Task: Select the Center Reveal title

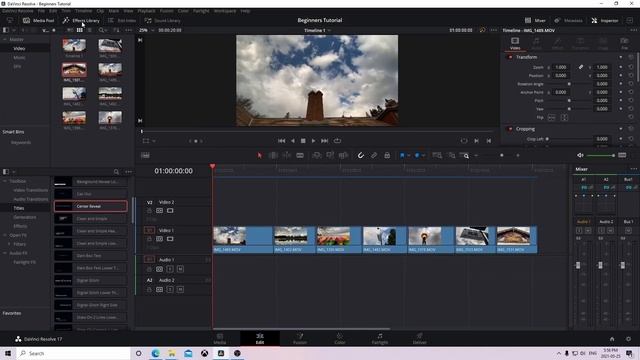Action: point(91,206)
